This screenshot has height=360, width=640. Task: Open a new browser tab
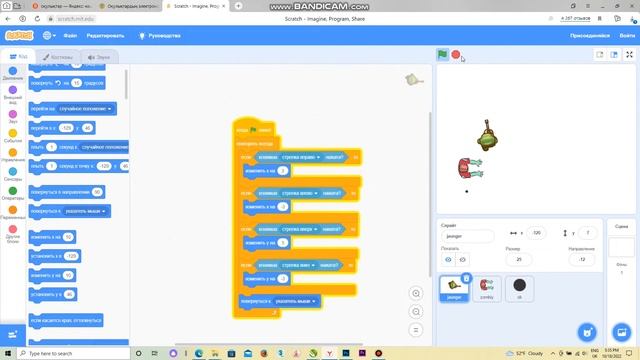238,6
